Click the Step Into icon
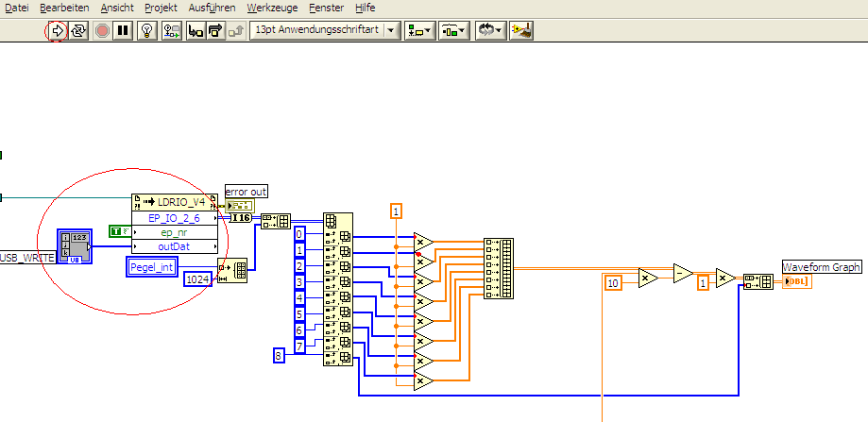This screenshot has width=868, height=422. point(196,30)
